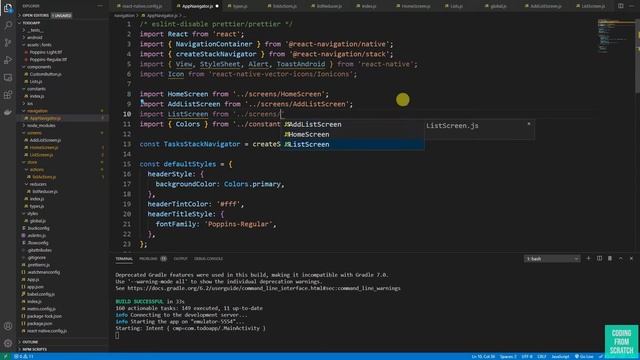The height and width of the screenshot is (360, 640).
Task: Split the terminal panel
Action: pos(599,258)
